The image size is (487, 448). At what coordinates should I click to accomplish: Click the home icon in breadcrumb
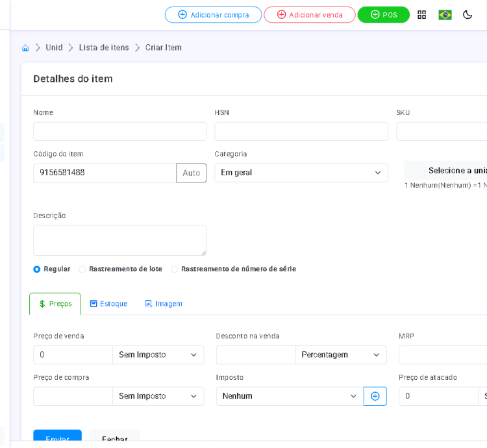[x=25, y=48]
